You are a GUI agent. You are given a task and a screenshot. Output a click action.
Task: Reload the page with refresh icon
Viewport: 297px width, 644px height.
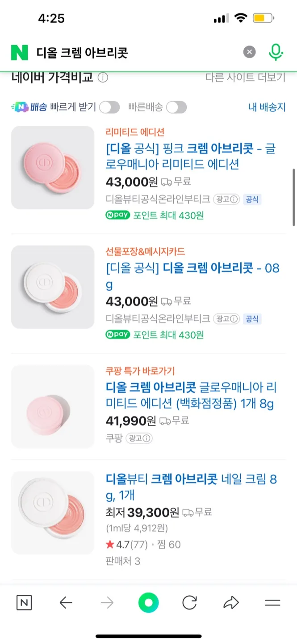coord(189,603)
